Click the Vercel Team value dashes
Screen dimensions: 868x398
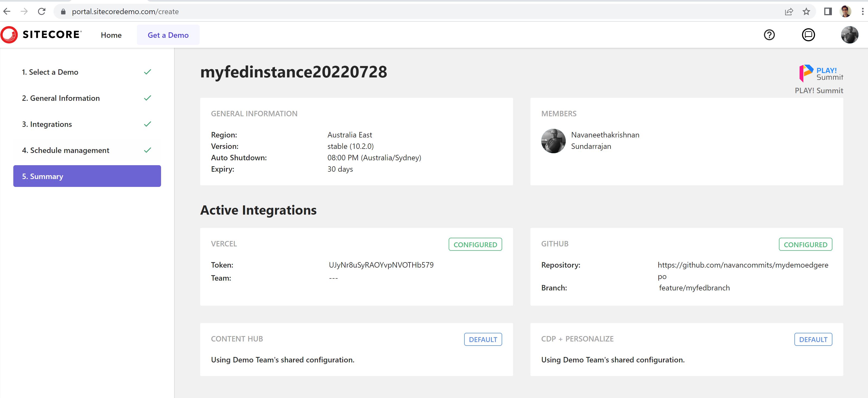[333, 278]
